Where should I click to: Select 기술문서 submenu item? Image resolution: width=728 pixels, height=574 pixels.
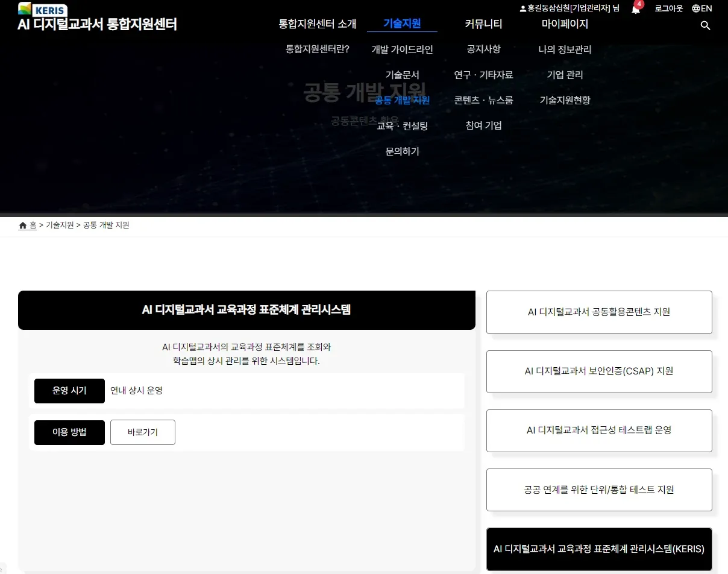point(402,75)
